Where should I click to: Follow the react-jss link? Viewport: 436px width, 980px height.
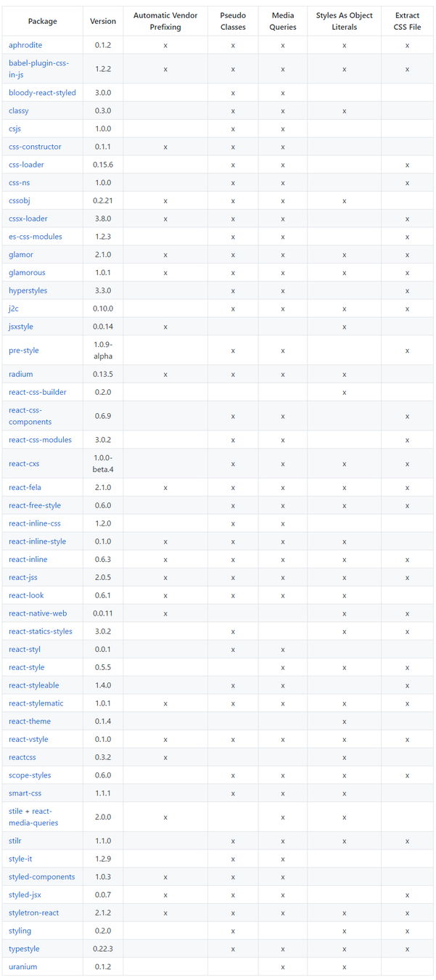(x=22, y=578)
